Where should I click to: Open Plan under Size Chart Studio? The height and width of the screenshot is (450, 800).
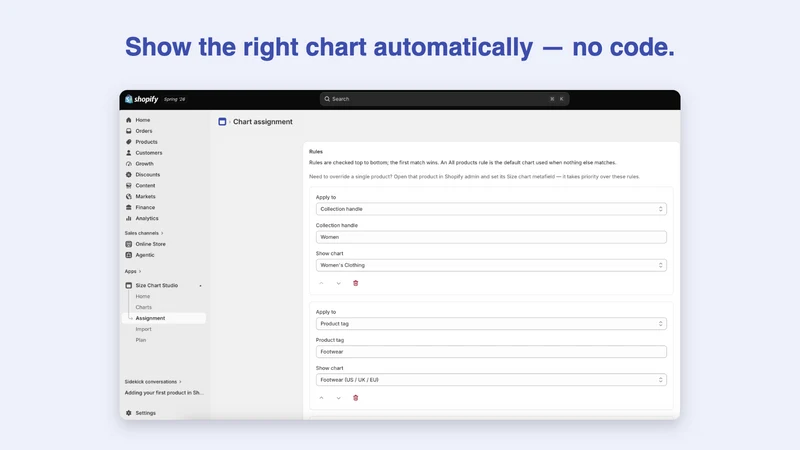pos(141,340)
